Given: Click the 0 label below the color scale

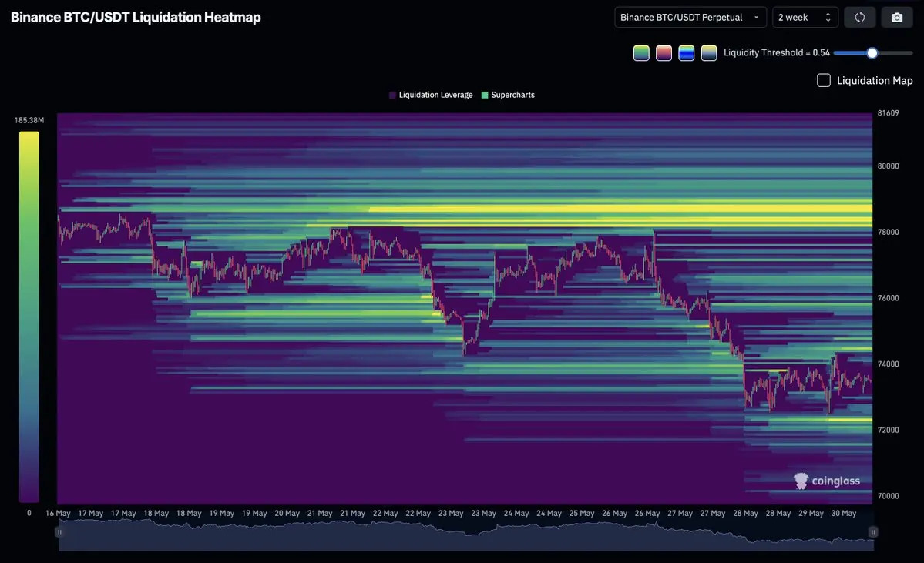Looking at the screenshot, I should tap(29, 513).
